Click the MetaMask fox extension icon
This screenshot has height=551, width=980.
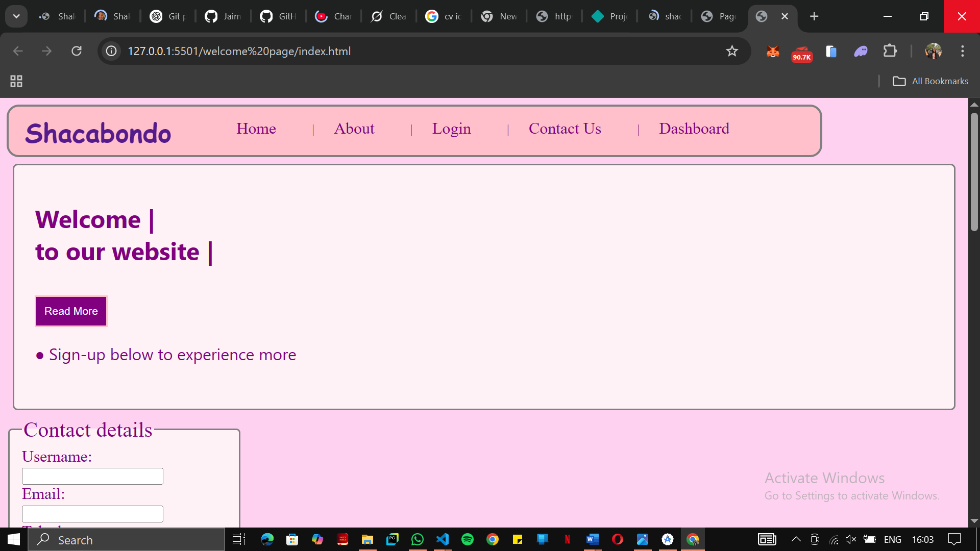pos(773,51)
